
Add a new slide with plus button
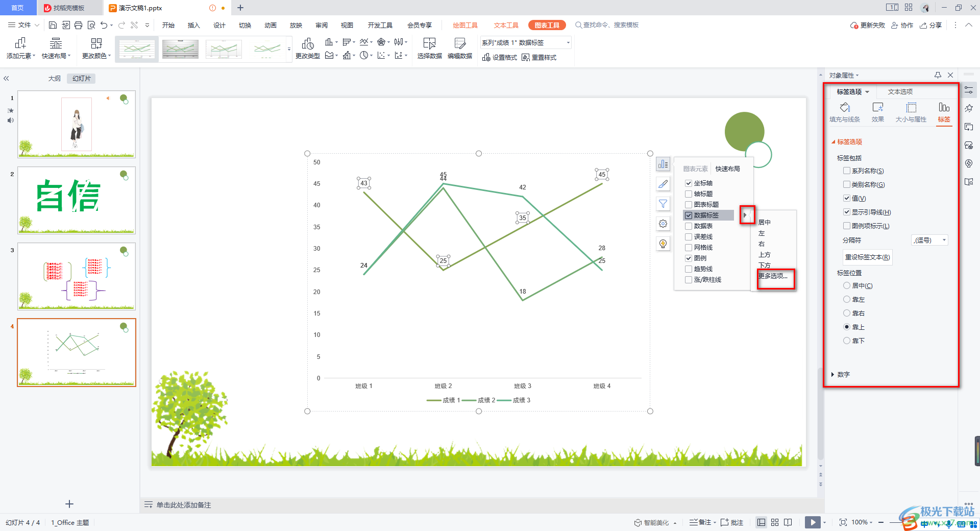point(69,504)
